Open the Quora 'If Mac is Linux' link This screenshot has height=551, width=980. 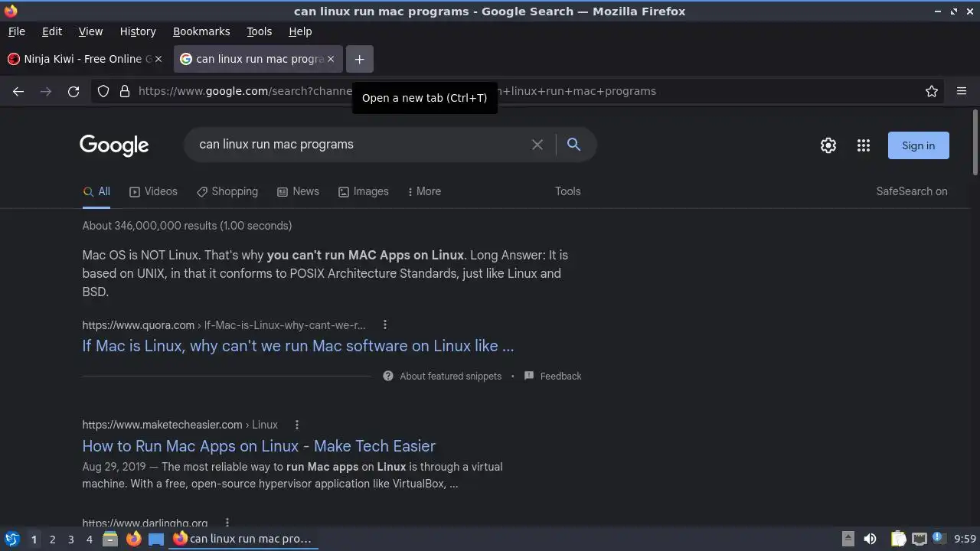[x=298, y=346]
